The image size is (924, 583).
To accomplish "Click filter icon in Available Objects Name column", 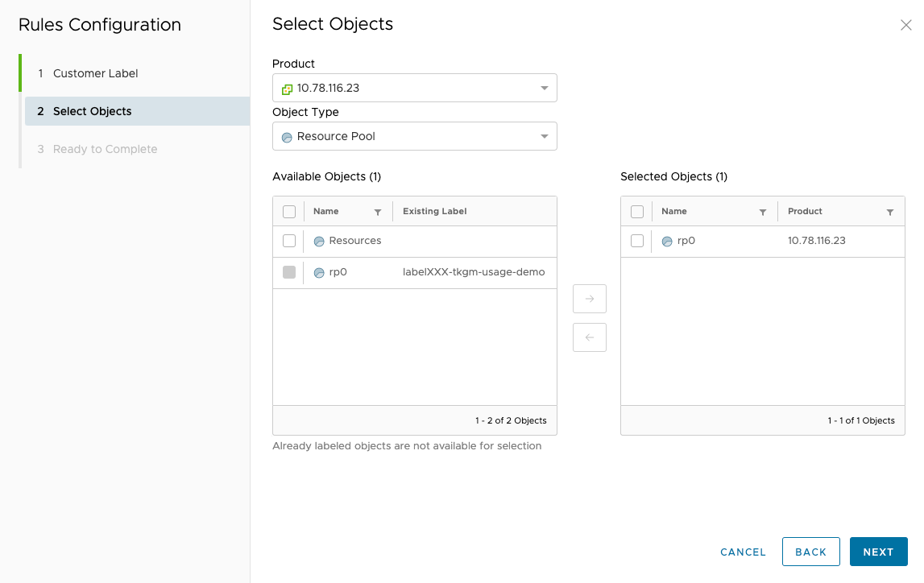I will tap(378, 212).
